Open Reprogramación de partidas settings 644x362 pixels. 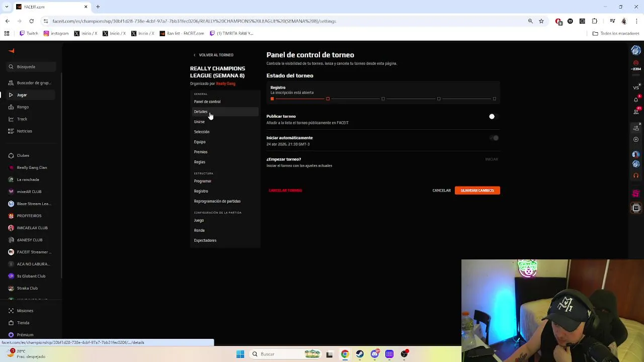[224, 201]
